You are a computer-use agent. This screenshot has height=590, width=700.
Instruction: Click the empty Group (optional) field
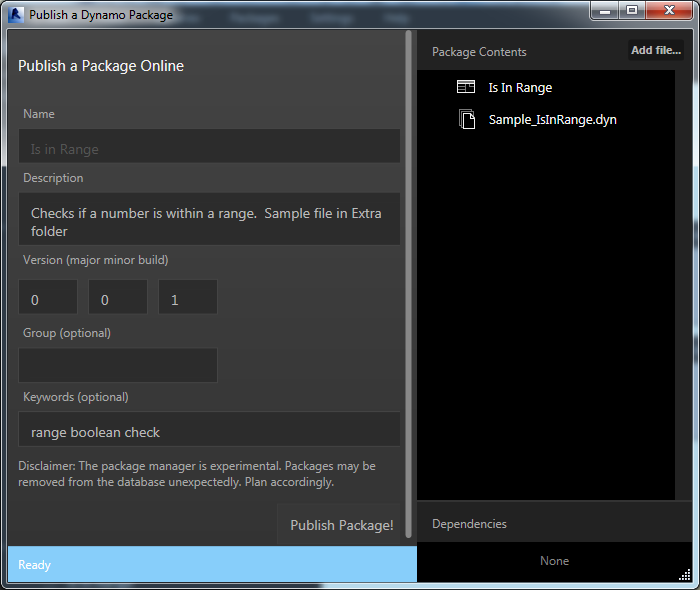point(118,365)
